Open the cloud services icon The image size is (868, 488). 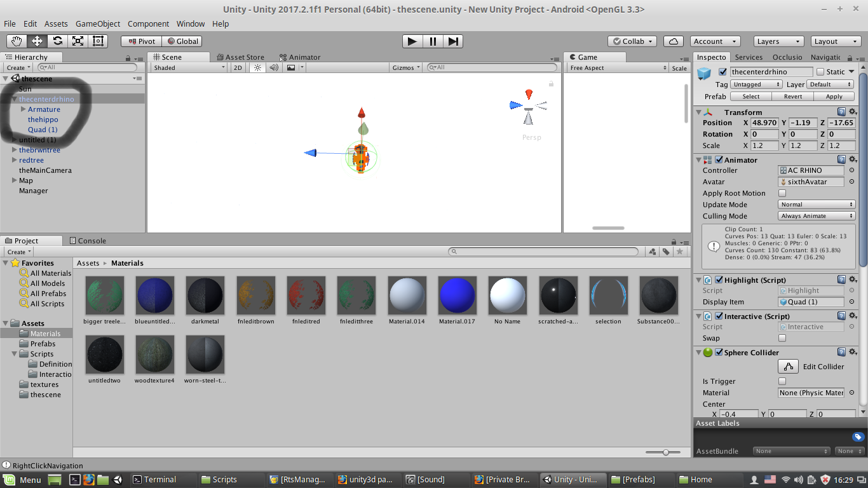point(674,41)
